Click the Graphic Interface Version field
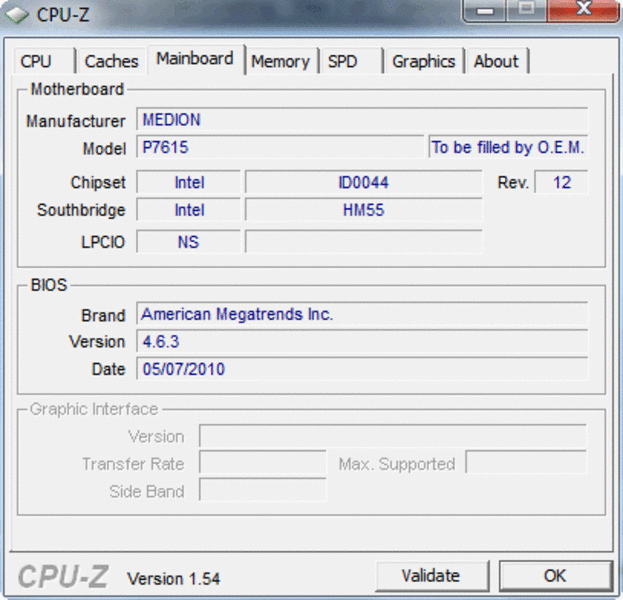The height and width of the screenshot is (600, 623). tap(393, 436)
